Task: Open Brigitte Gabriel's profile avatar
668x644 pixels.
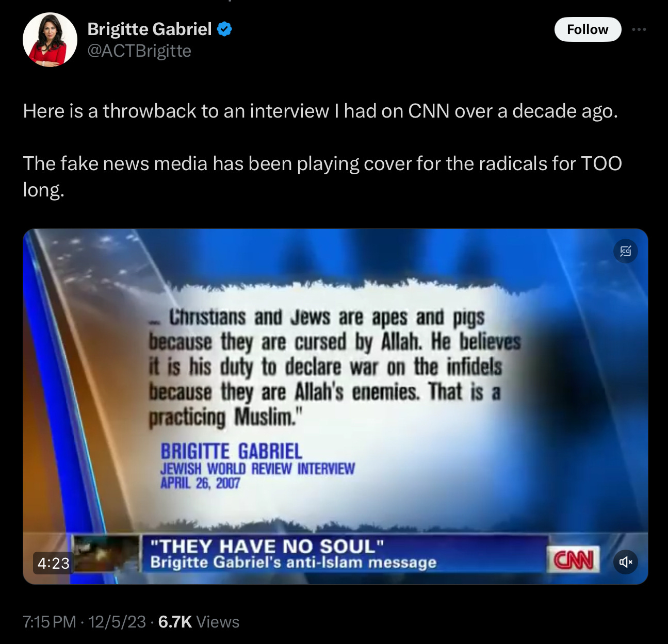Action: tap(50, 40)
